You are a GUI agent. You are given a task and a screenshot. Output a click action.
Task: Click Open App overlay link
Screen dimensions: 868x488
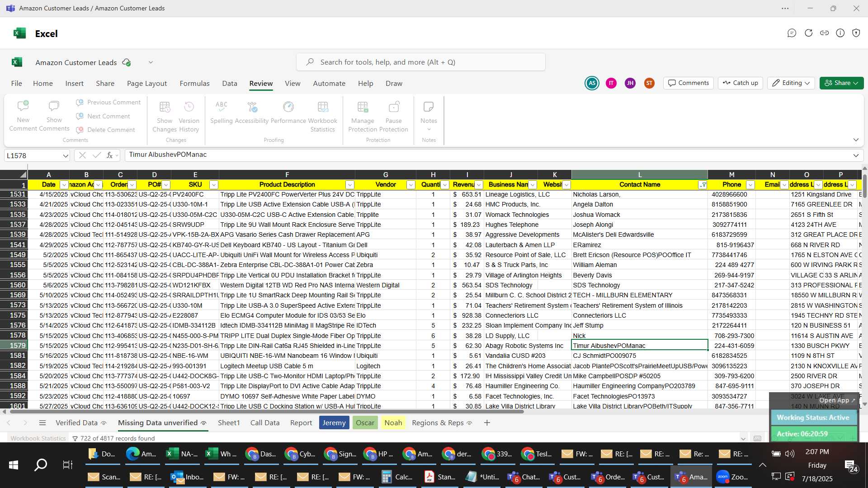[837, 400]
